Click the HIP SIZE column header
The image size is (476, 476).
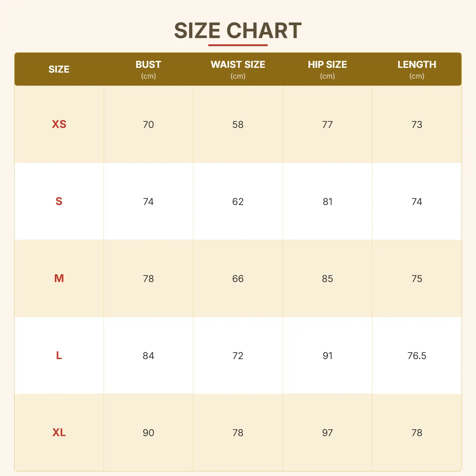327,69
